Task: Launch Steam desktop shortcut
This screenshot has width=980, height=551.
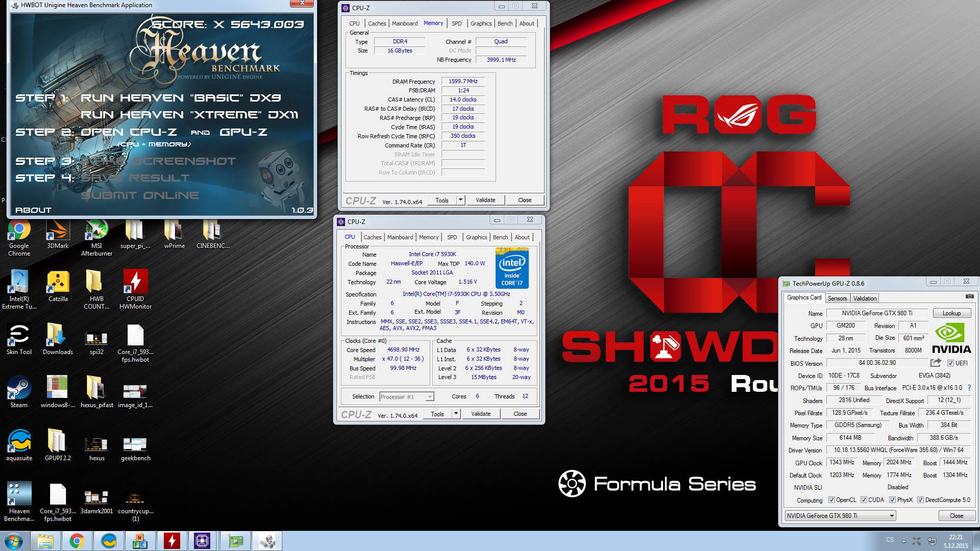Action: pyautogui.click(x=19, y=393)
